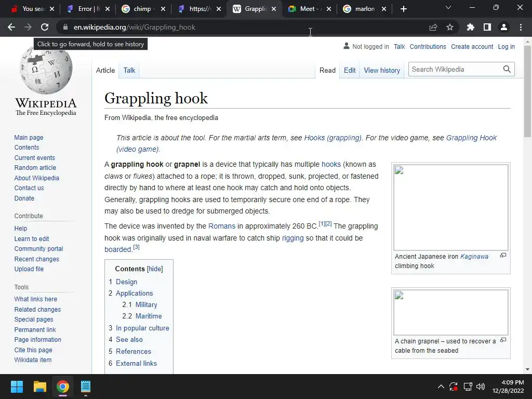The height and width of the screenshot is (399, 532).
Task: Hide the Contents box
Action: coord(155,269)
